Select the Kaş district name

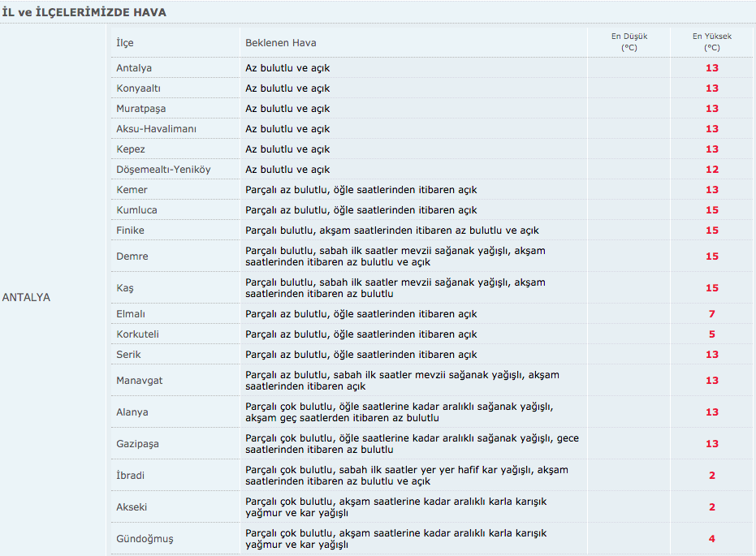[125, 287]
